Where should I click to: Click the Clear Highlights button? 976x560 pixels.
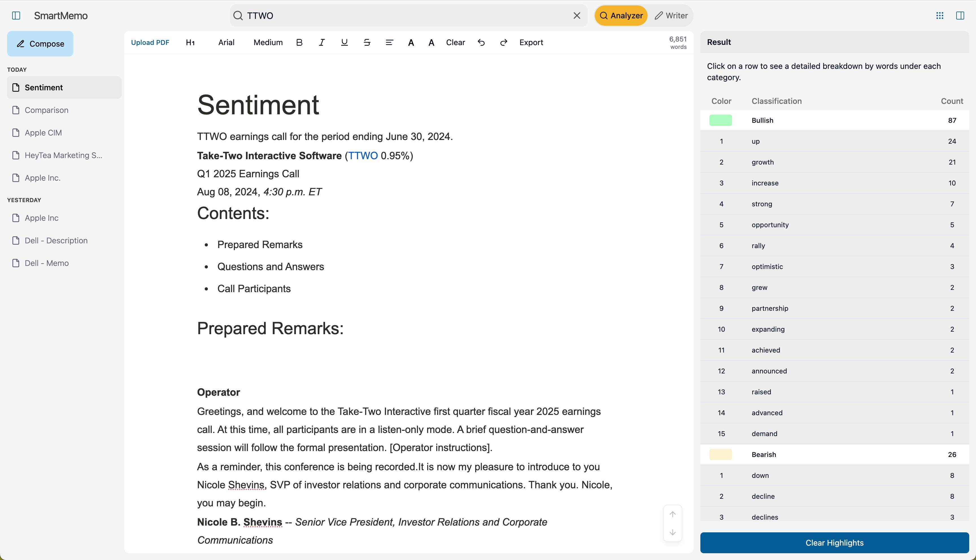834,542
